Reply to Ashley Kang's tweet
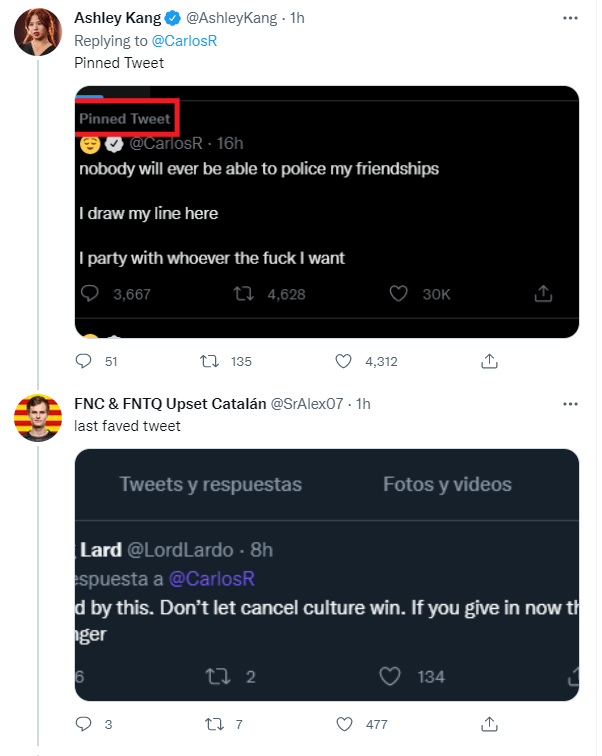Viewport: 602px width, 756px height. pyautogui.click(x=85, y=361)
